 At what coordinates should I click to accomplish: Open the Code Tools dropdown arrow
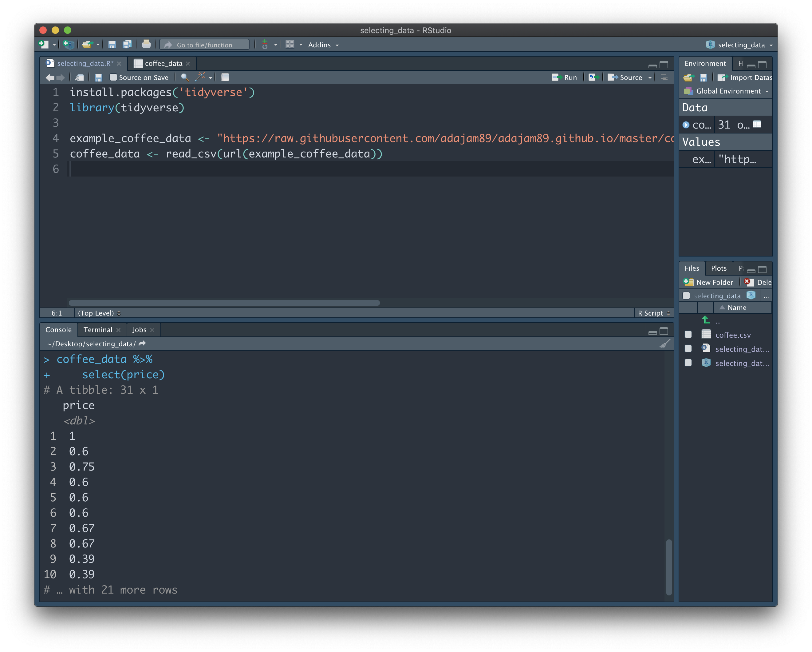[210, 78]
